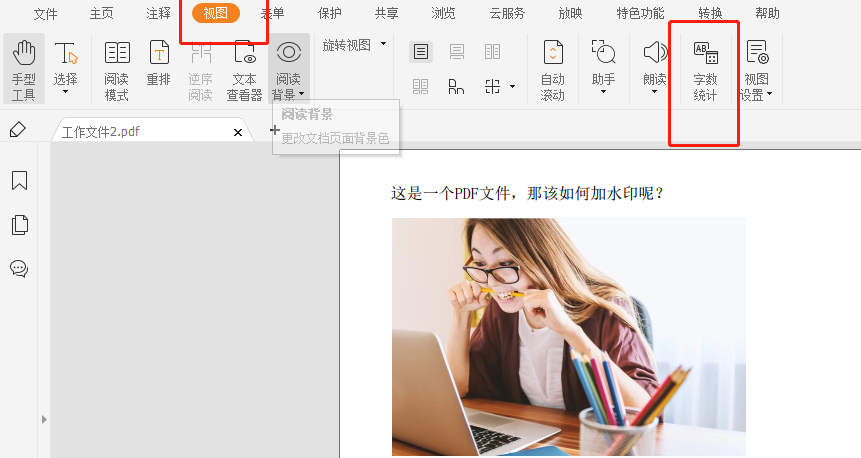This screenshot has height=458, width=861.
Task: Click the split view icon
Action: (x=493, y=86)
